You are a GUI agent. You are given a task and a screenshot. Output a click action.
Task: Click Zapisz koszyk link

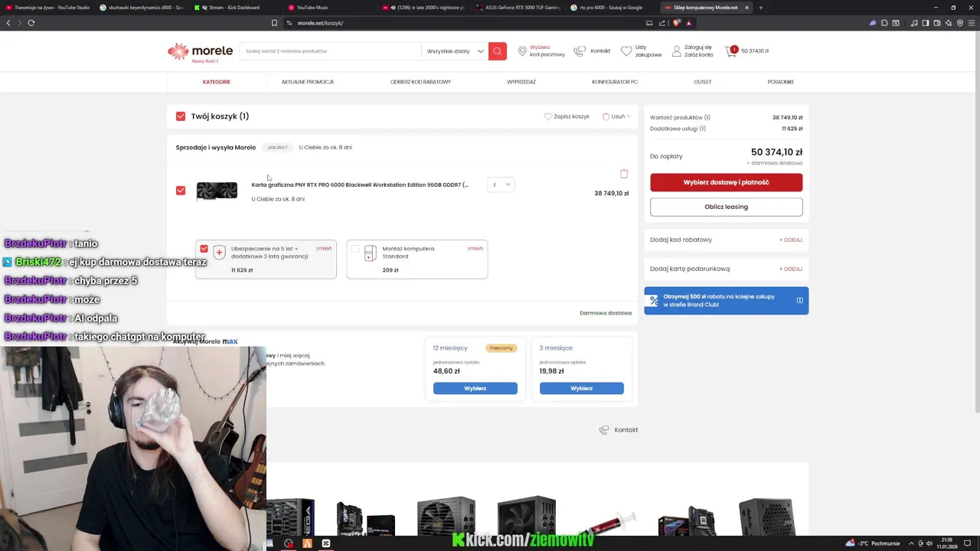(x=567, y=116)
